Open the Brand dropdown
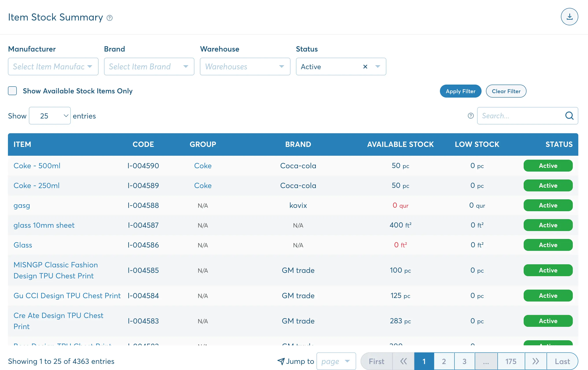Screen dimensions: 588x370 149,66
